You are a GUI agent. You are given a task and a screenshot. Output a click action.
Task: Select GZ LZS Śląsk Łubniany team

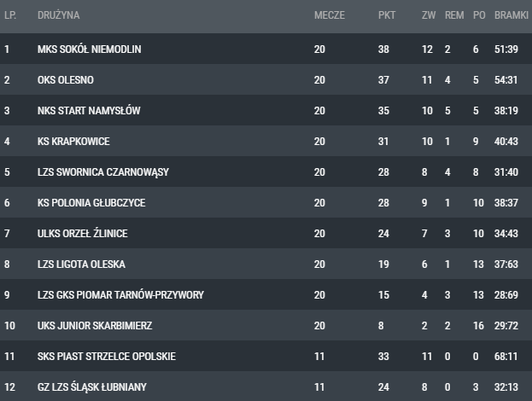click(92, 387)
